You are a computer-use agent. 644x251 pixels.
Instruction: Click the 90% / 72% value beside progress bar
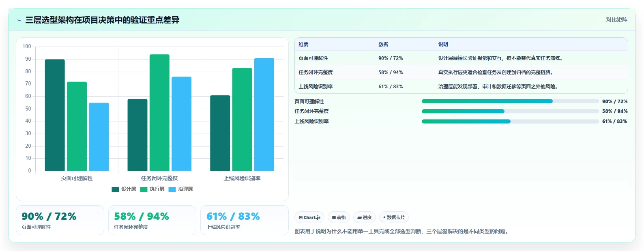(x=615, y=102)
